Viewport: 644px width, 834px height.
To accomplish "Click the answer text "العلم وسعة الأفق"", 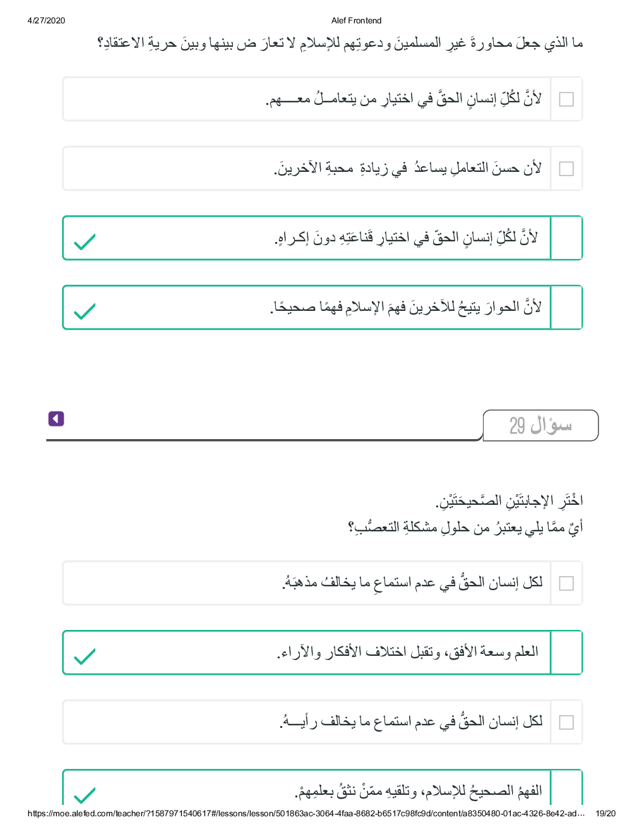I will (407, 652).
